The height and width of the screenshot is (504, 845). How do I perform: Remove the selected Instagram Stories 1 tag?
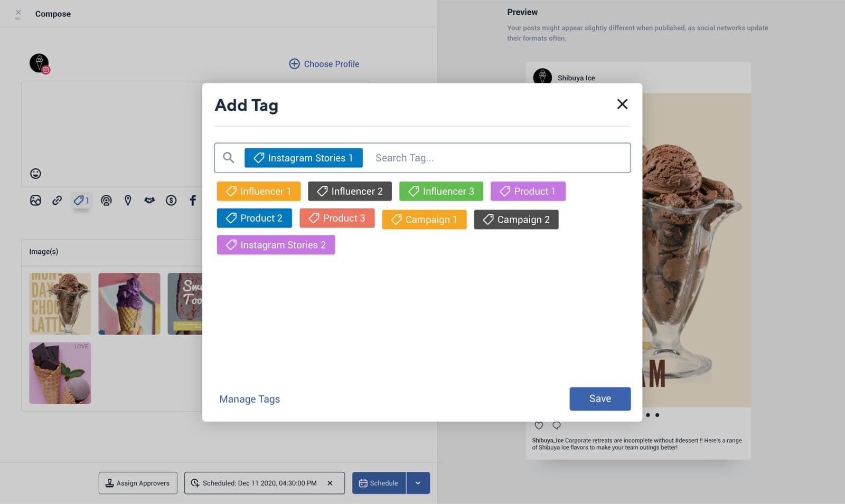303,158
